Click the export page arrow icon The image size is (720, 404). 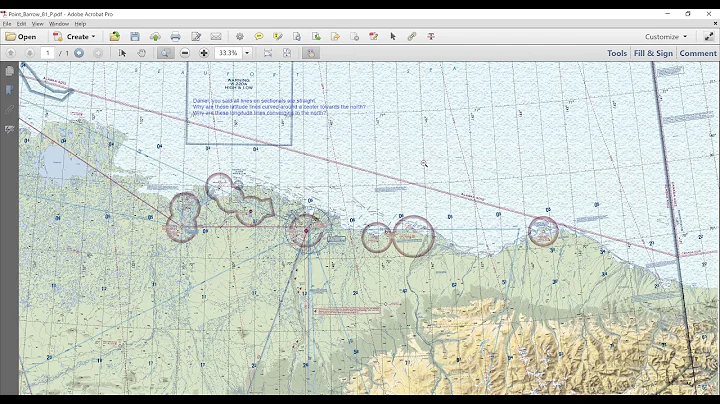point(335,37)
